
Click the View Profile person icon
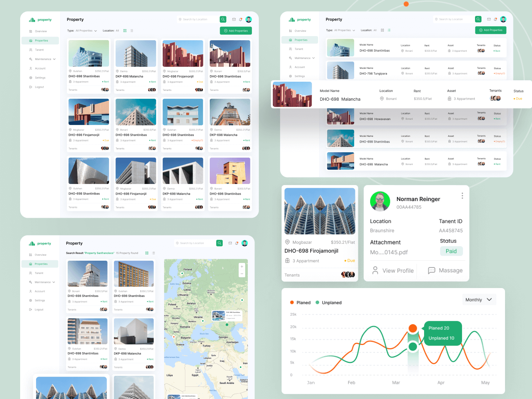tap(375, 270)
